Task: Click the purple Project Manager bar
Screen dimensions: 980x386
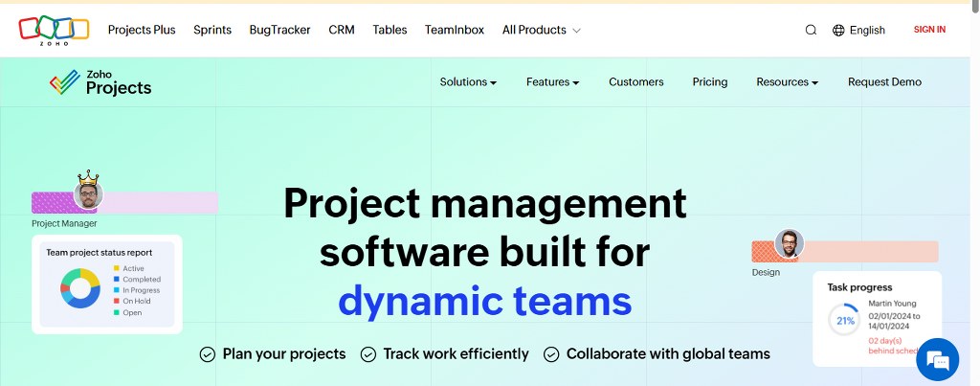Action: pyautogui.click(x=125, y=203)
